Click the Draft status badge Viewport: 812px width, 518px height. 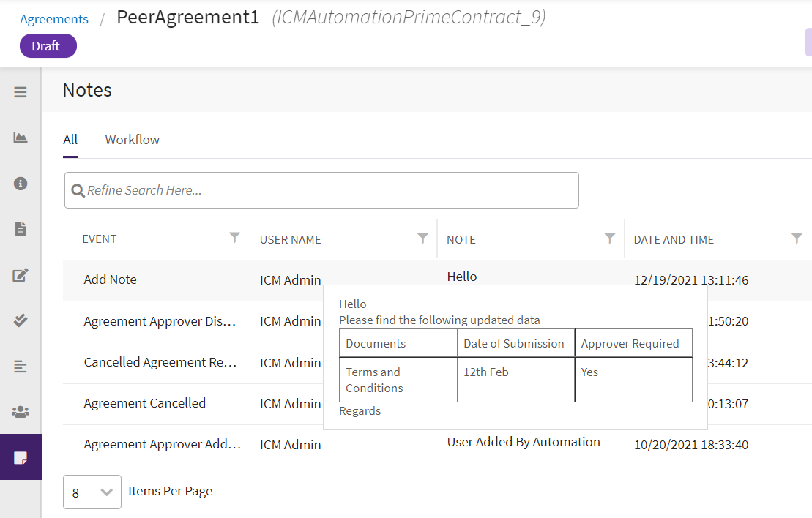(x=48, y=46)
